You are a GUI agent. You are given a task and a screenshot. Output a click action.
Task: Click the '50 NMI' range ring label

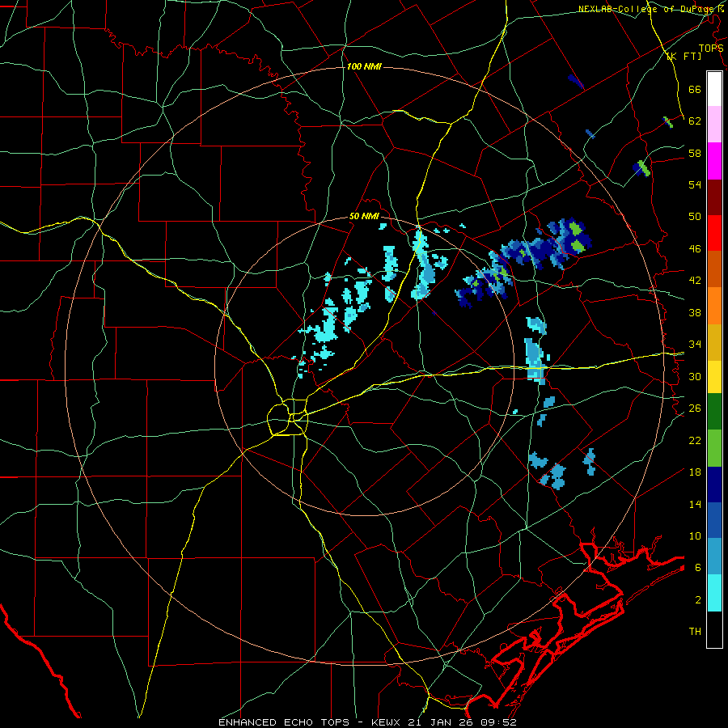(364, 216)
